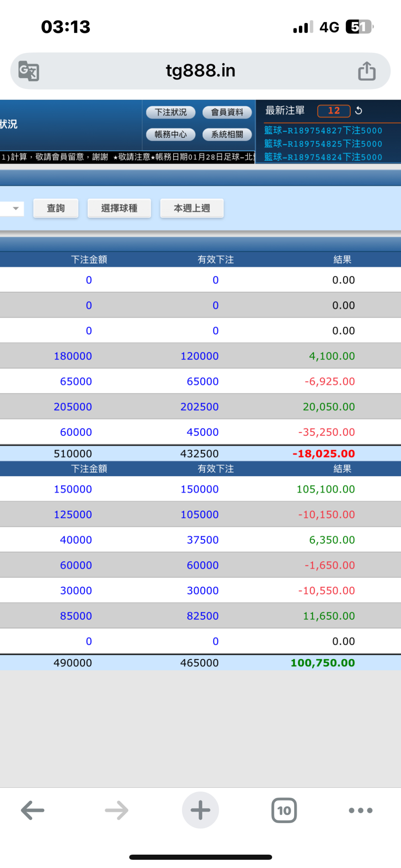Tap the browser forward arrow

click(117, 810)
